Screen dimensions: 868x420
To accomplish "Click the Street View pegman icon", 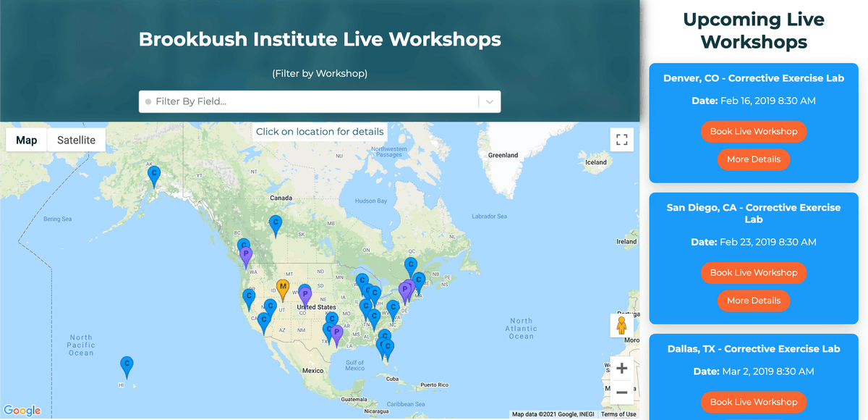I will pyautogui.click(x=621, y=327).
